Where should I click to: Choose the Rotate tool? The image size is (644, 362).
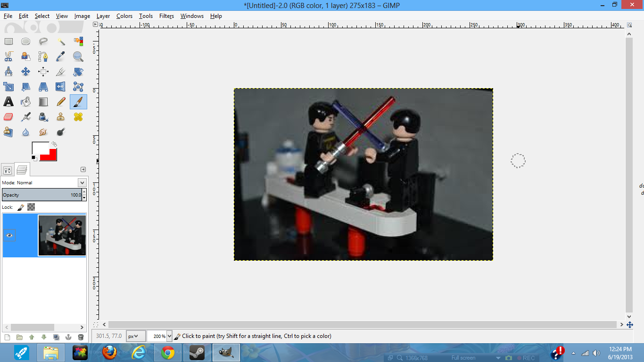[78, 72]
